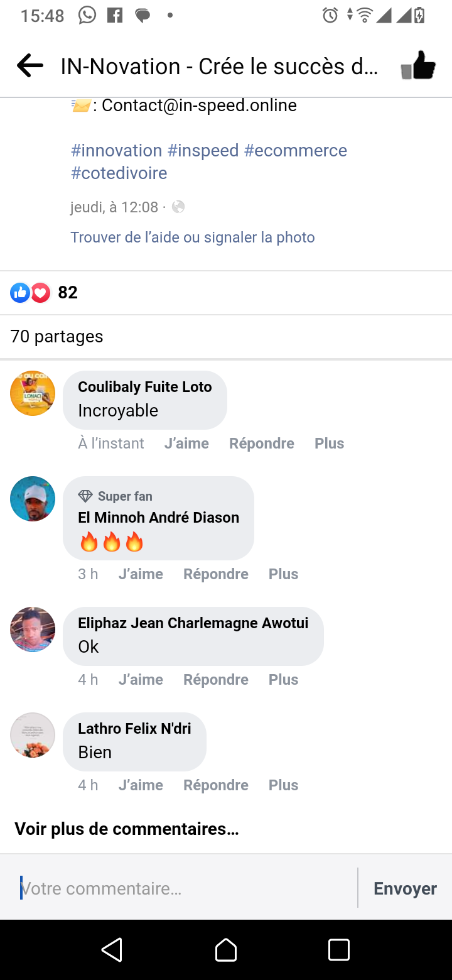The height and width of the screenshot is (980, 452).
Task: Open Plus menu on Eliphaz's "Ok" comment
Action: pyautogui.click(x=283, y=680)
